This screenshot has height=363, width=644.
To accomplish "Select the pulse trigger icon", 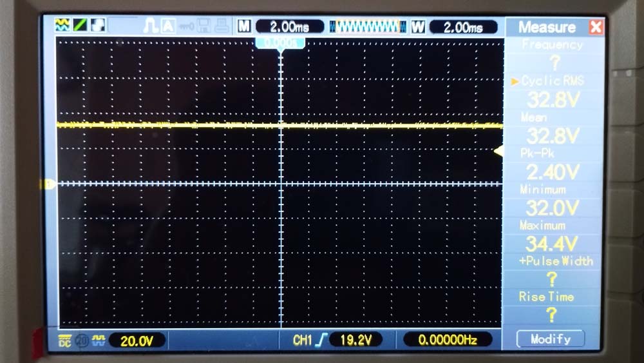I will 150,26.
